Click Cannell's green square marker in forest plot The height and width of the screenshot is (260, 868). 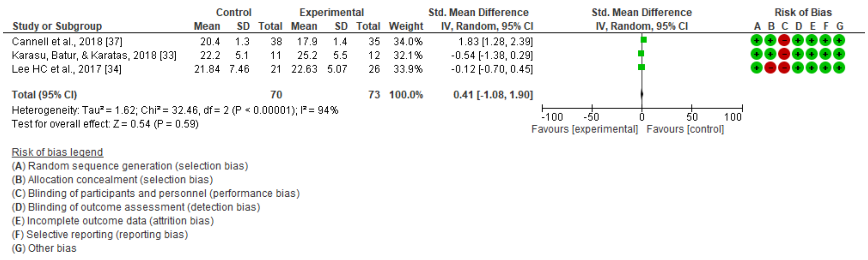pyautogui.click(x=644, y=40)
